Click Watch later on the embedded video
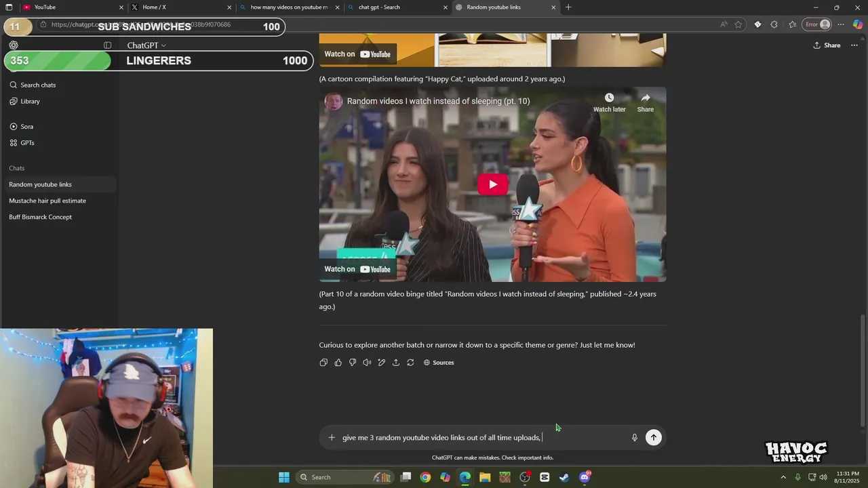868x488 pixels. click(609, 102)
